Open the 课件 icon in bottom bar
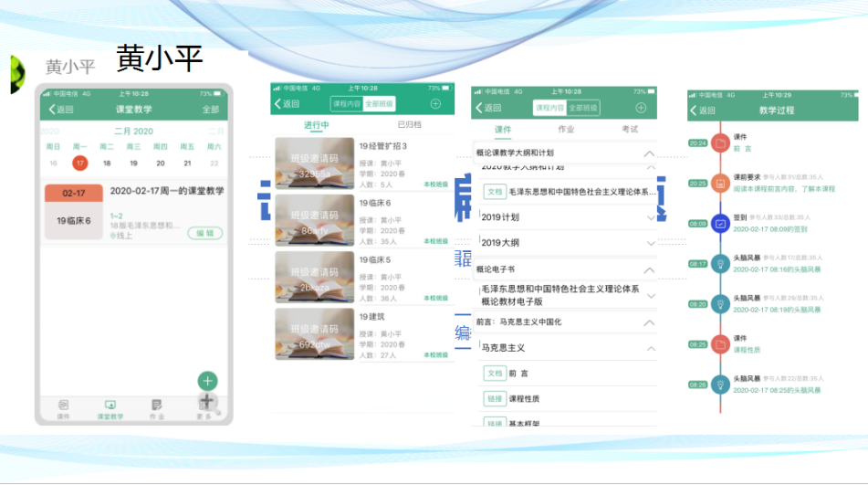Screen dimensions: 868x485 [63, 407]
